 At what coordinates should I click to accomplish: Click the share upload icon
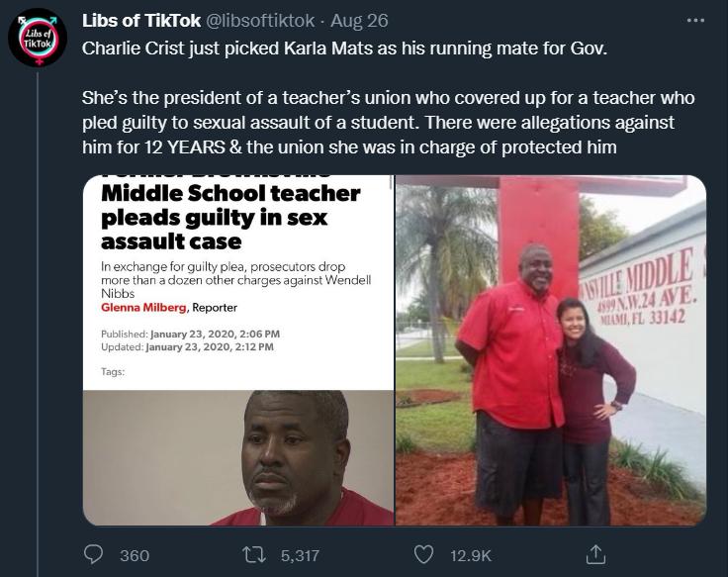tap(595, 554)
